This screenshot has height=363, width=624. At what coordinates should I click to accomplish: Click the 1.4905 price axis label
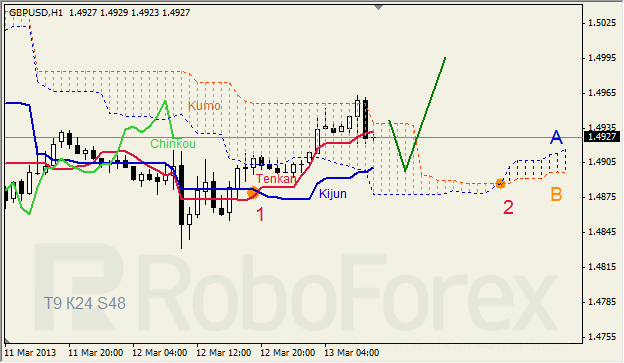[602, 162]
